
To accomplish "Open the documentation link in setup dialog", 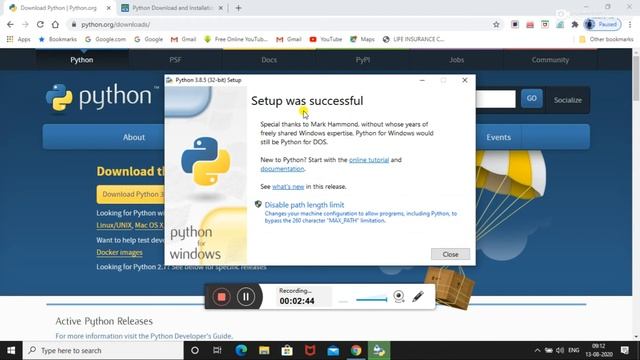I will [282, 169].
